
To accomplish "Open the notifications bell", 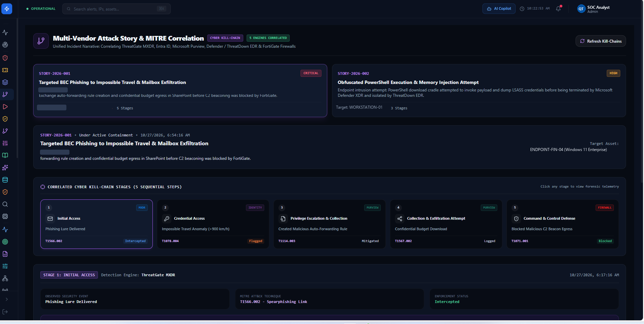I will (558, 9).
